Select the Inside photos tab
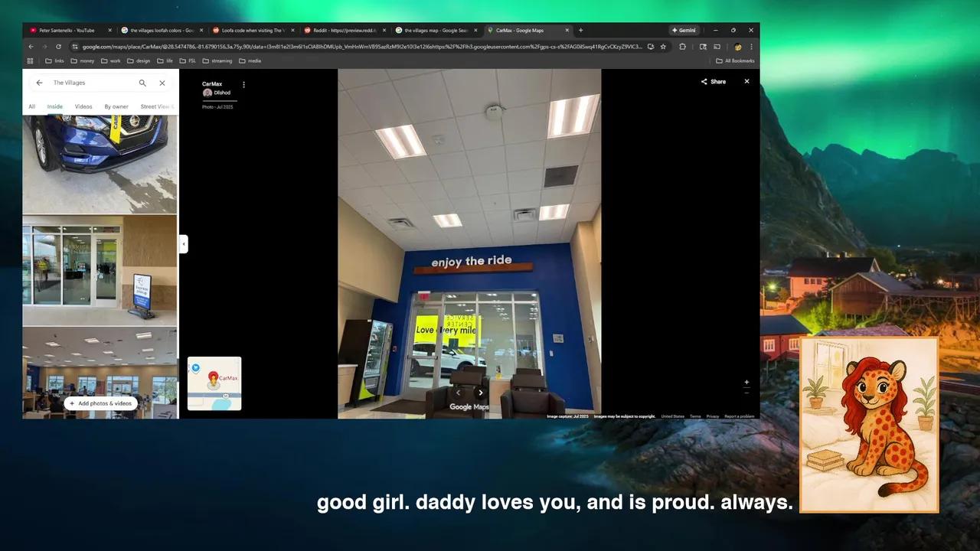The height and width of the screenshot is (551, 980). click(55, 106)
